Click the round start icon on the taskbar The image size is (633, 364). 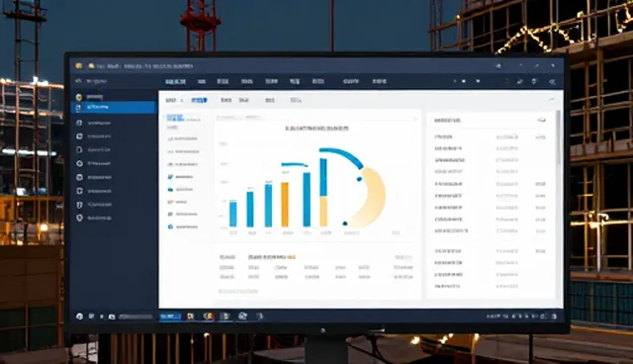(79, 317)
